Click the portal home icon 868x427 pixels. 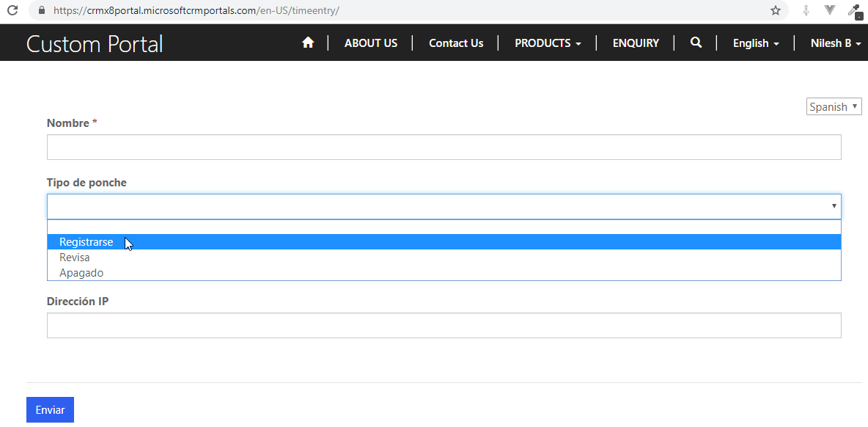(x=308, y=43)
